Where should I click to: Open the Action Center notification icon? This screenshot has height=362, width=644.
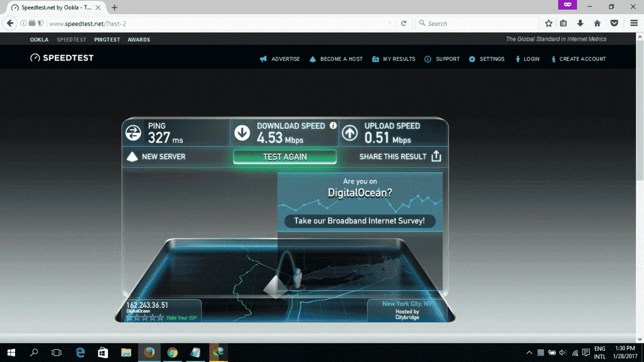[x=586, y=352]
